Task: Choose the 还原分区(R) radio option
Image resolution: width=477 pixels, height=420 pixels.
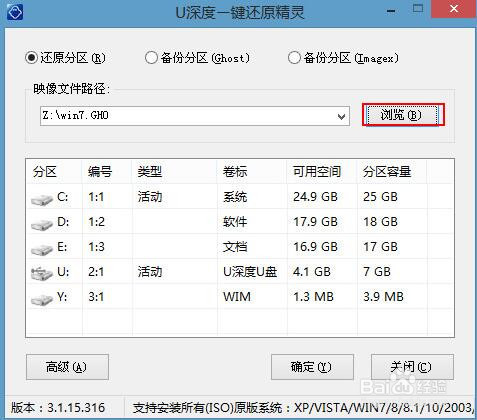Action: [31, 58]
